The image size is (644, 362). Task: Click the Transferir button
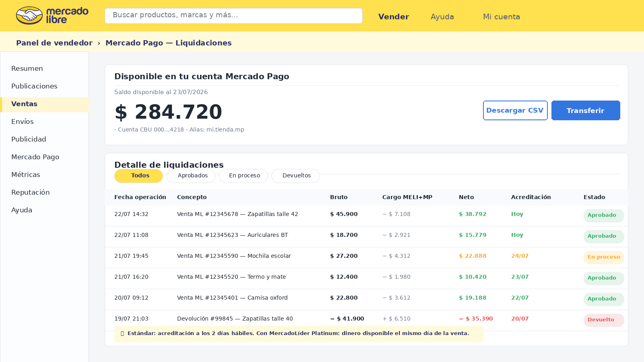[x=586, y=110]
